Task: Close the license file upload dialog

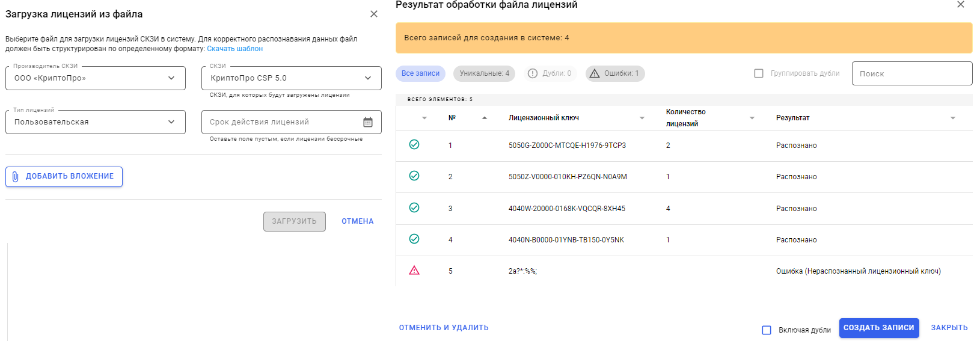Action: [374, 14]
